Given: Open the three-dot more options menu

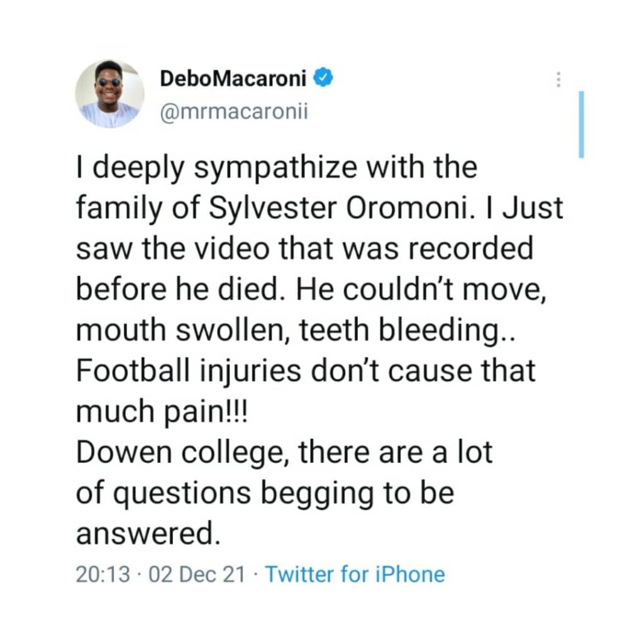Looking at the screenshot, I should pos(558,79).
